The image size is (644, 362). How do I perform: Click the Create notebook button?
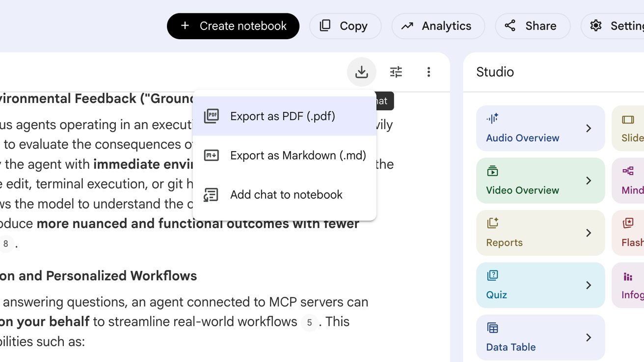click(x=233, y=26)
